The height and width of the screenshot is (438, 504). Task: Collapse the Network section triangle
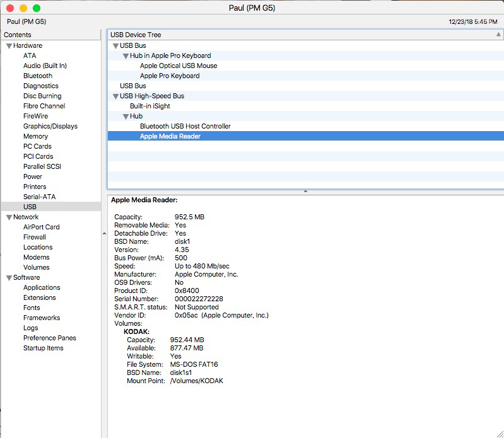click(x=9, y=217)
